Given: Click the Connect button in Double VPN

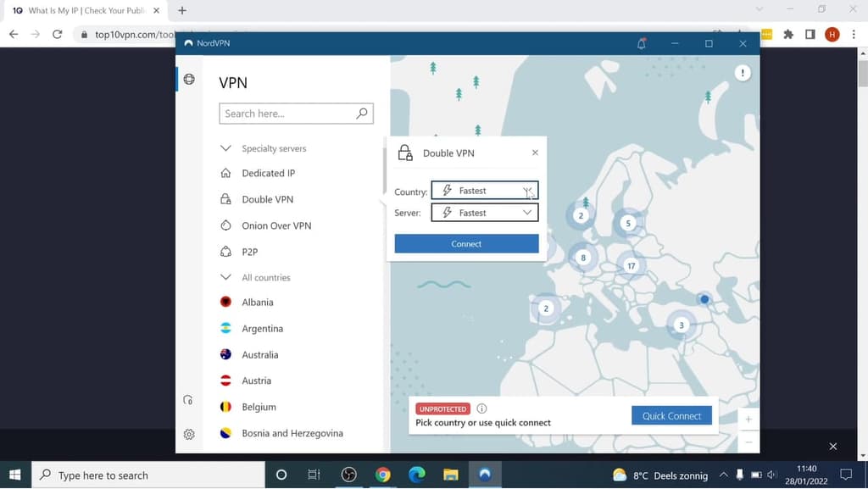Looking at the screenshot, I should [x=466, y=243].
